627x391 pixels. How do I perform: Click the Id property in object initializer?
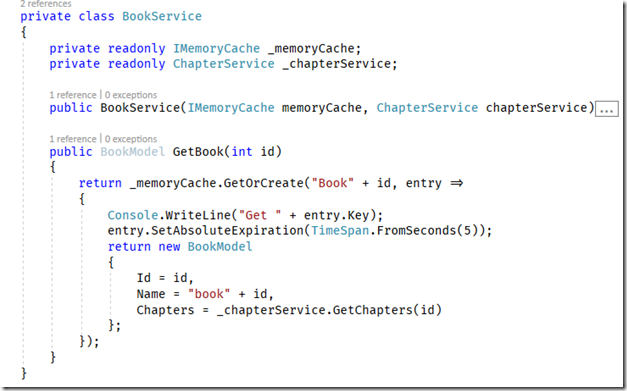tap(144, 278)
